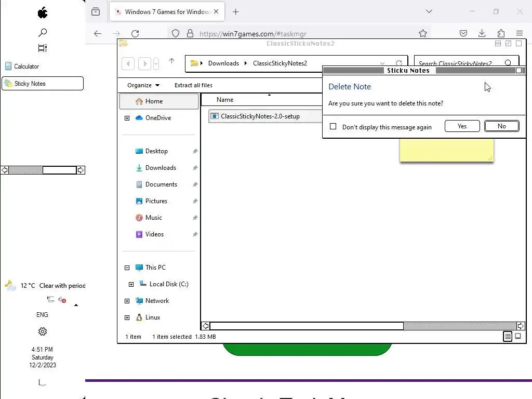Click the network tray icon
The image size is (532, 399).
(x=50, y=299)
